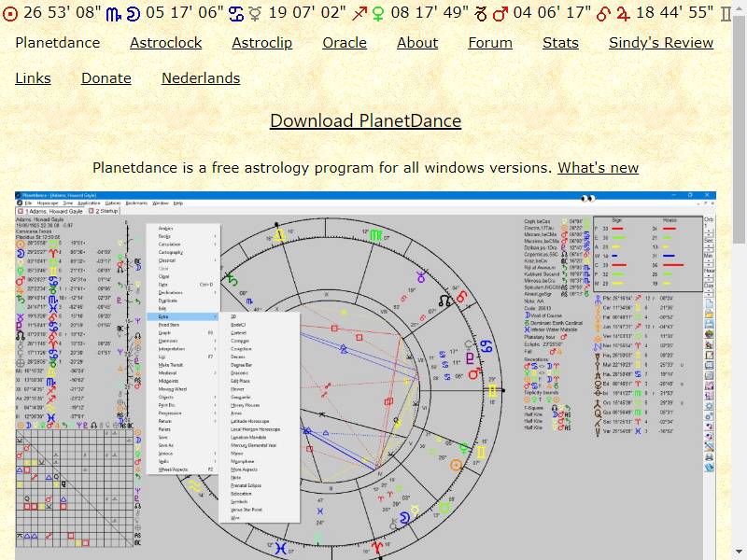This screenshot has height=560, width=747.
Task: Click the Mars position 04 06' 17"
Action: tap(552, 12)
